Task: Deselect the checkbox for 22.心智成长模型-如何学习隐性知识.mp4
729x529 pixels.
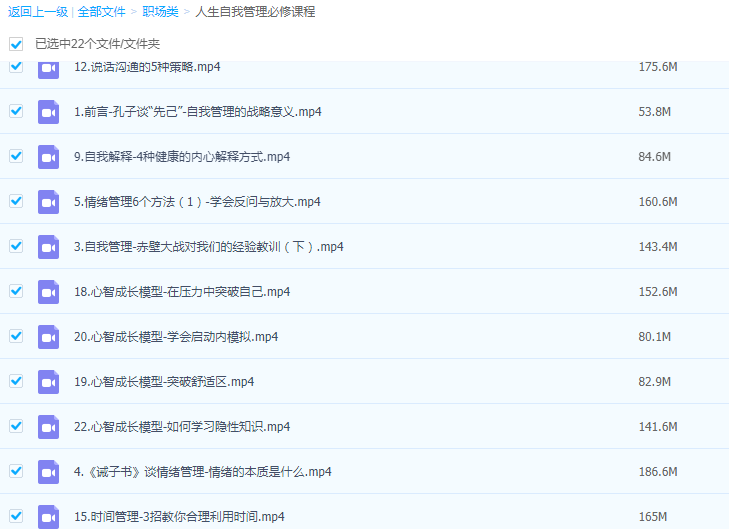Action: (x=16, y=426)
